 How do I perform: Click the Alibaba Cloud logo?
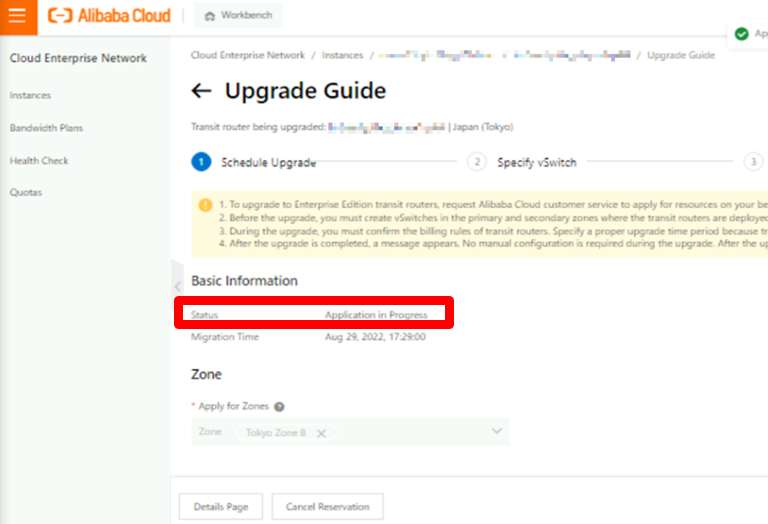click(109, 16)
